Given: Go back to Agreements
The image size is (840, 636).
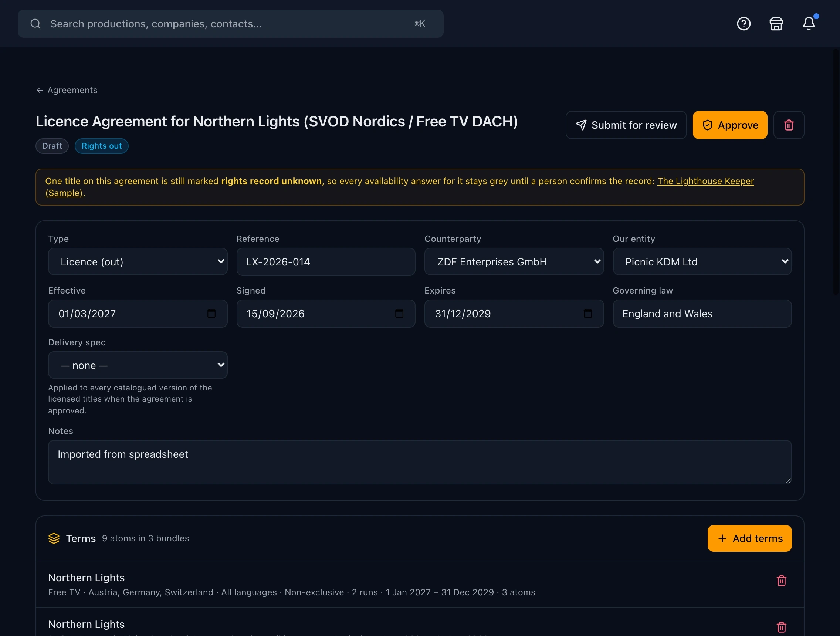Looking at the screenshot, I should [67, 90].
